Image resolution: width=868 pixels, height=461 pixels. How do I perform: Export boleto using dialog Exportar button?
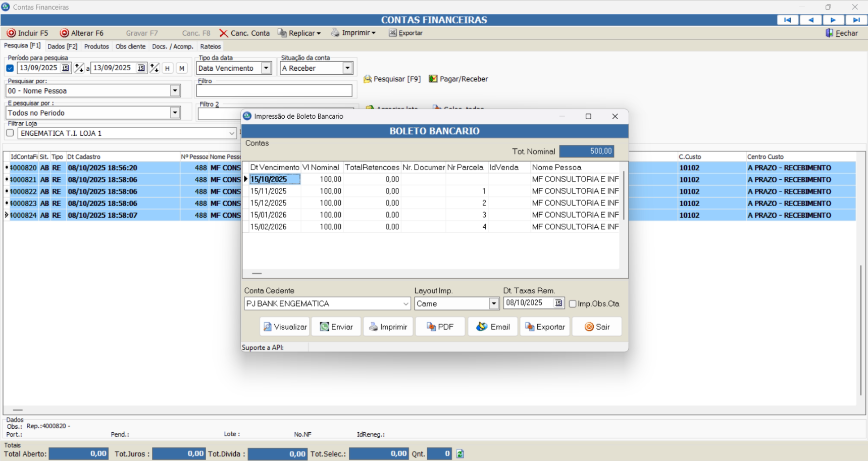[x=545, y=327]
